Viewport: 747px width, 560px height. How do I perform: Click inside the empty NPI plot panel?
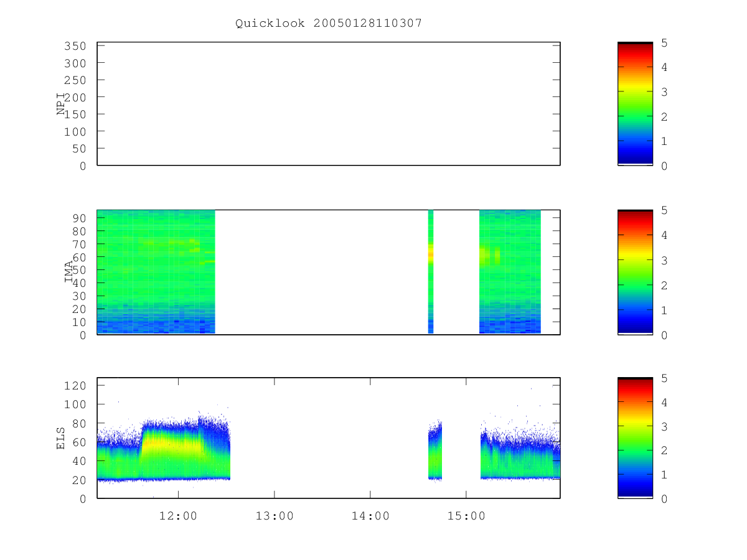click(329, 104)
